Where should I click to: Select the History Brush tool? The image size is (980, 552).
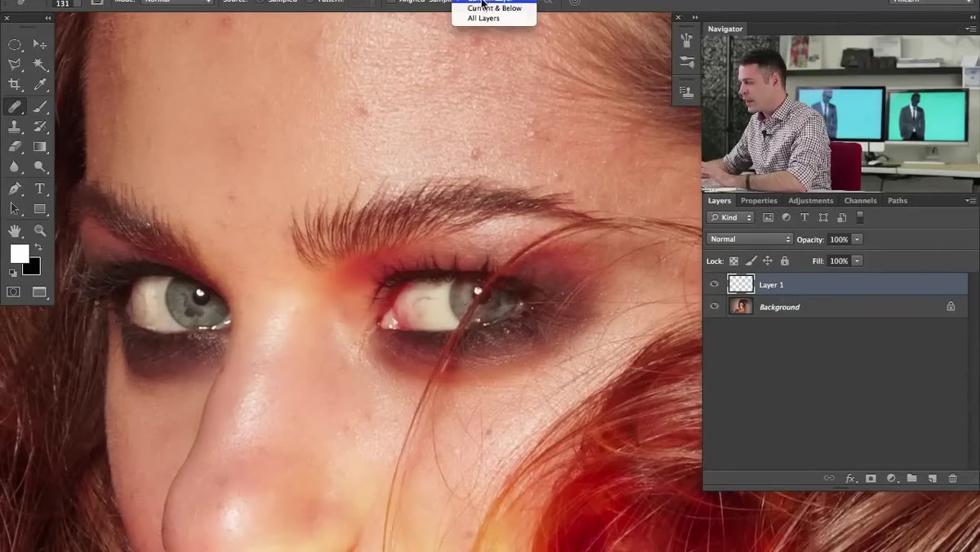click(39, 127)
